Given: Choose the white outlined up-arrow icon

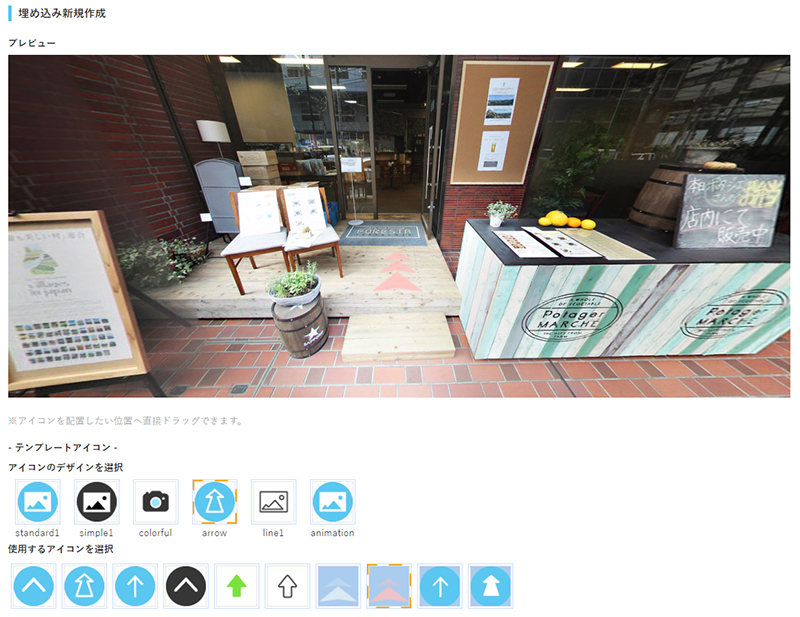Looking at the screenshot, I should click(x=288, y=586).
